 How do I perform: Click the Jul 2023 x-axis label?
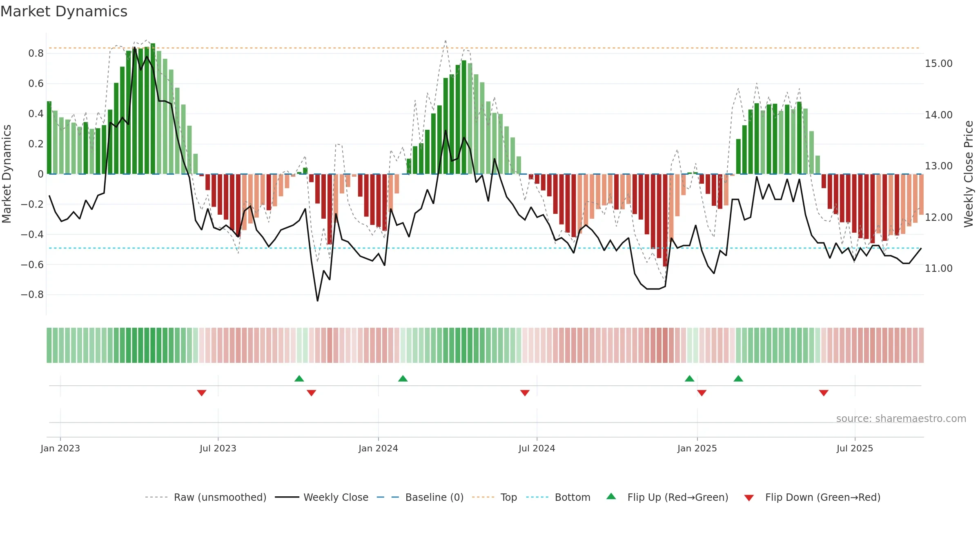(x=218, y=448)
